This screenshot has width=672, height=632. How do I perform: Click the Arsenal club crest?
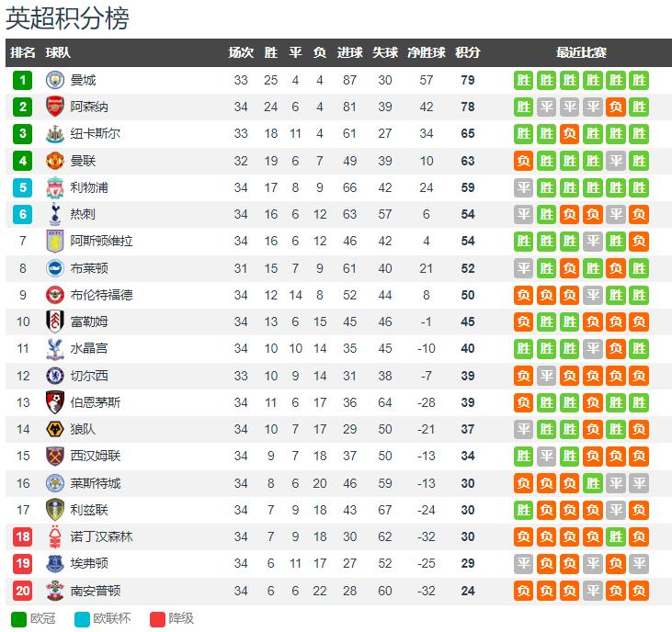click(55, 107)
